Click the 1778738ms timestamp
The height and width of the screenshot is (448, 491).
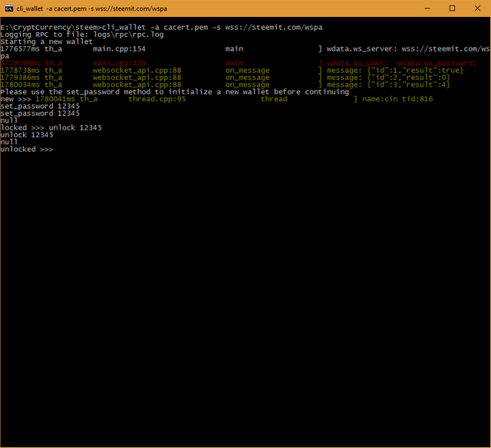(20, 71)
